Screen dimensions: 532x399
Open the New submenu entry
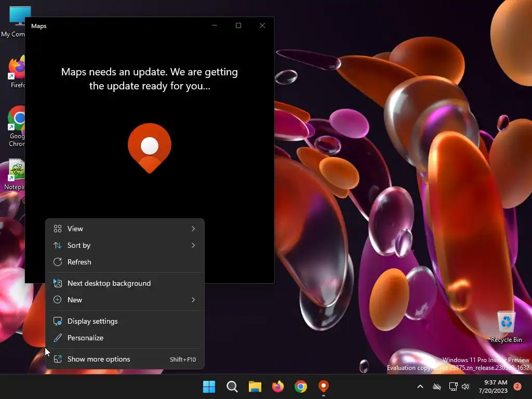125,300
